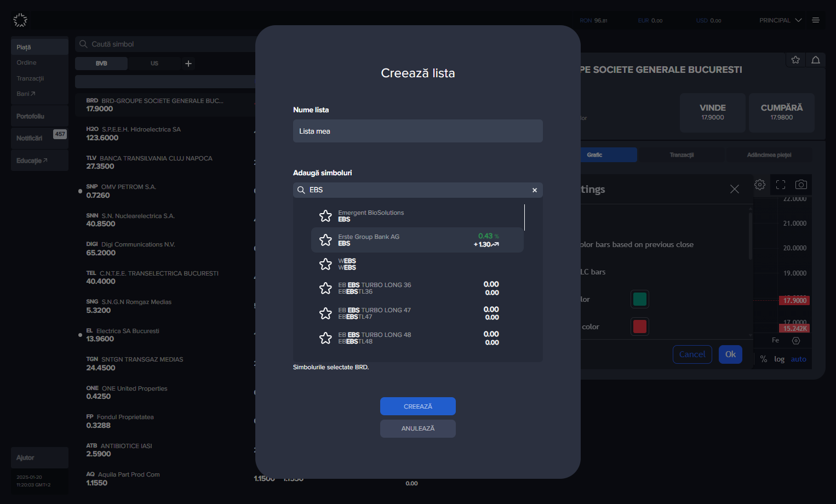Close the chart settings panel

point(735,189)
